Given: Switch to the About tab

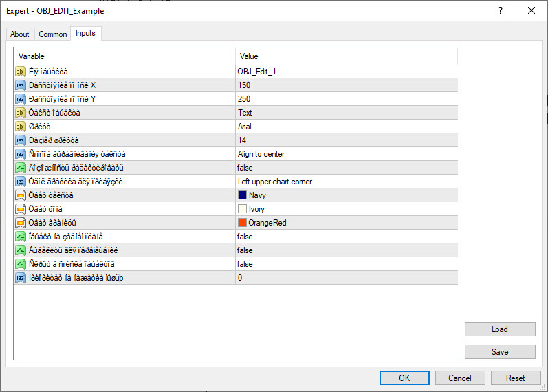Looking at the screenshot, I should 20,34.
